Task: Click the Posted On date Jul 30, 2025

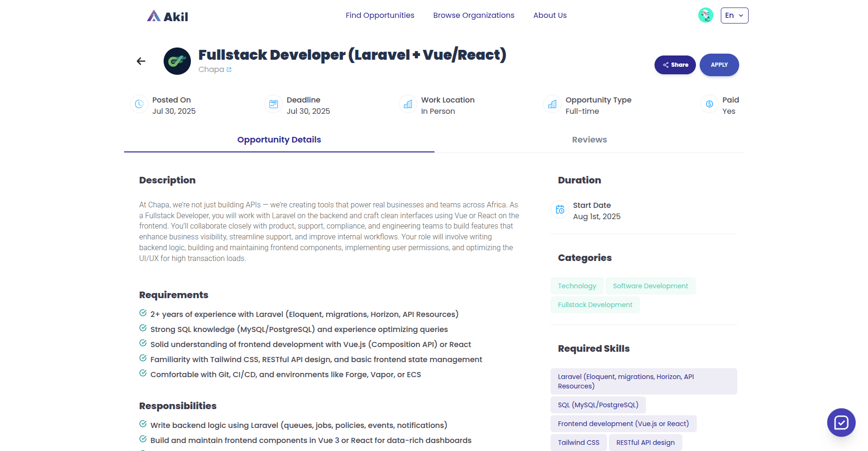Action: tap(174, 111)
